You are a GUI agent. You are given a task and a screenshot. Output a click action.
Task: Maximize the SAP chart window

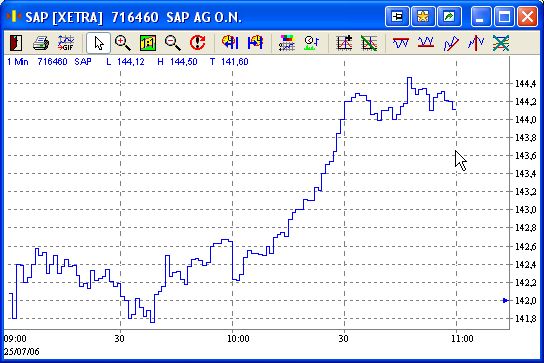[504, 16]
